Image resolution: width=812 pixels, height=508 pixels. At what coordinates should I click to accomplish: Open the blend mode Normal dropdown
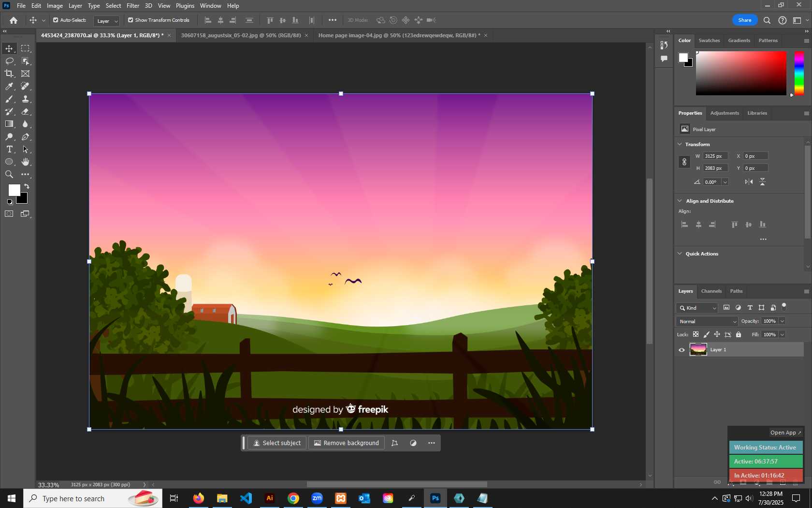[707, 321]
